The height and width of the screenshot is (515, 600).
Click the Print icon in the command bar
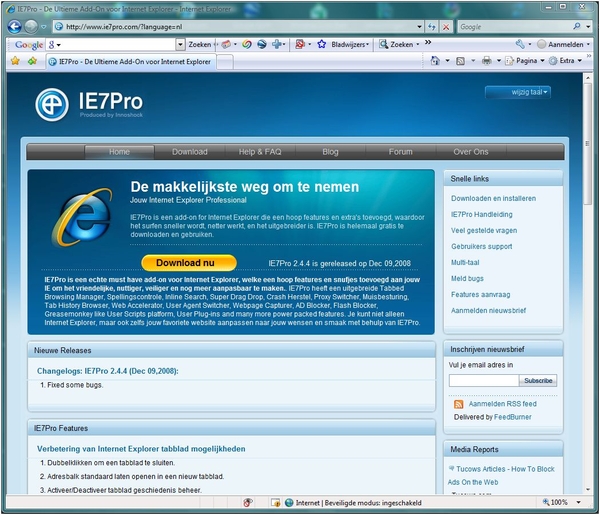[x=486, y=61]
